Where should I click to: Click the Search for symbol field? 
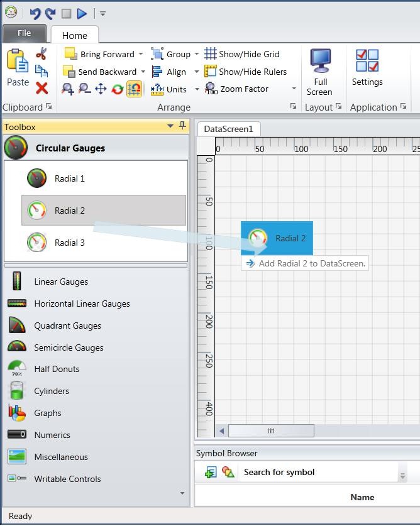point(318,472)
